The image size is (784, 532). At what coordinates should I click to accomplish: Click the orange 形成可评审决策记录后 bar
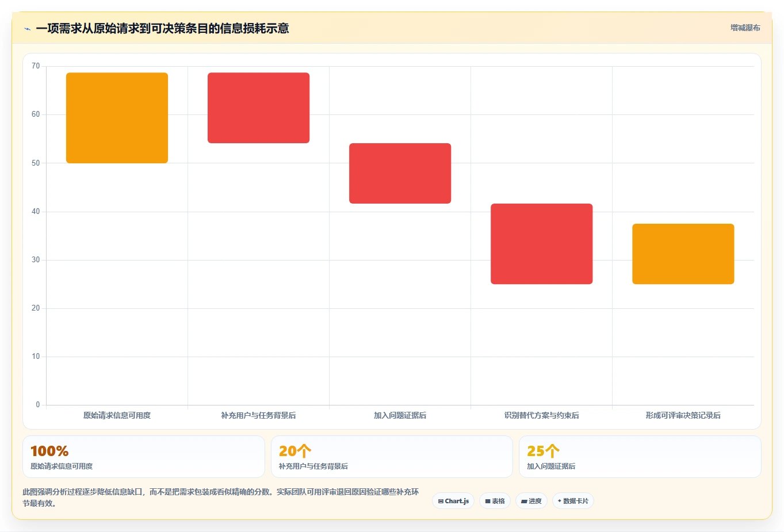[x=683, y=254]
